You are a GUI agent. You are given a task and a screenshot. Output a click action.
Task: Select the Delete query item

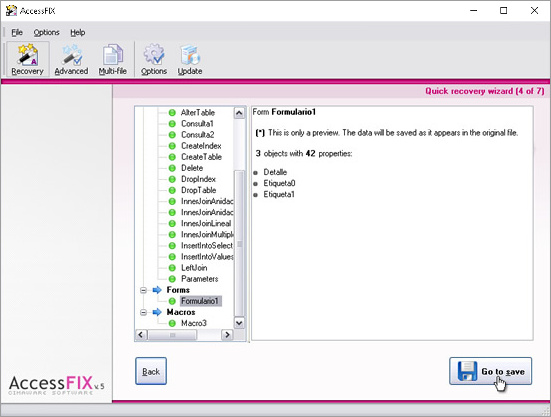pyautogui.click(x=192, y=168)
